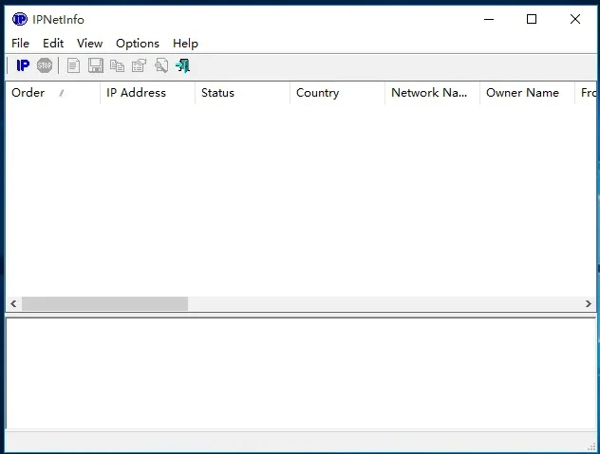Click the Find toolbar icon
Viewport: 600px width, 454px height.
[161, 66]
